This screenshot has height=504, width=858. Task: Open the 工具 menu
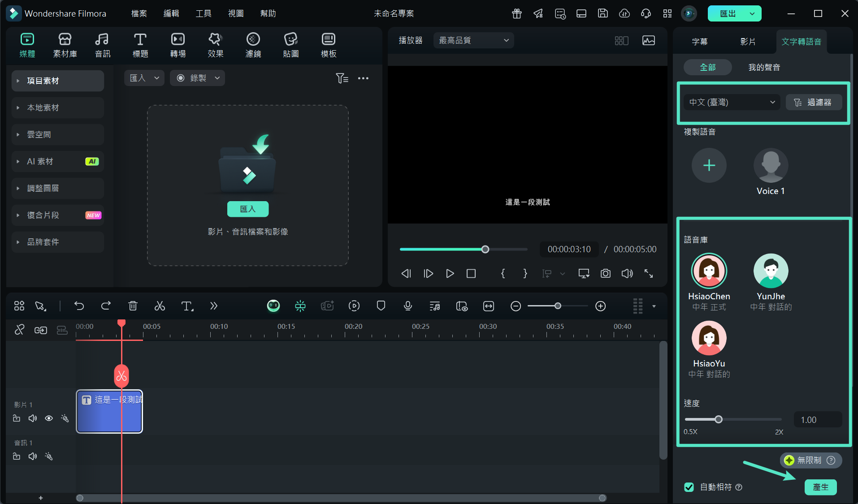click(x=204, y=13)
